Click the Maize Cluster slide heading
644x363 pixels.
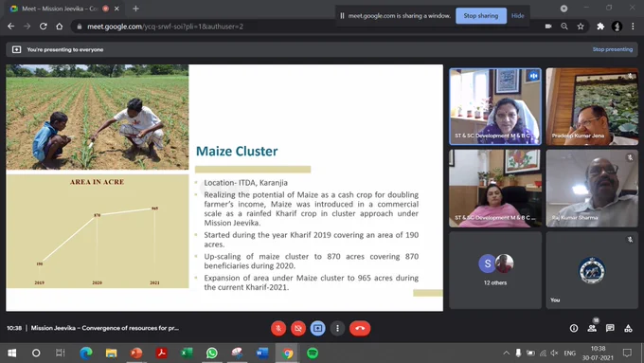[x=237, y=151]
